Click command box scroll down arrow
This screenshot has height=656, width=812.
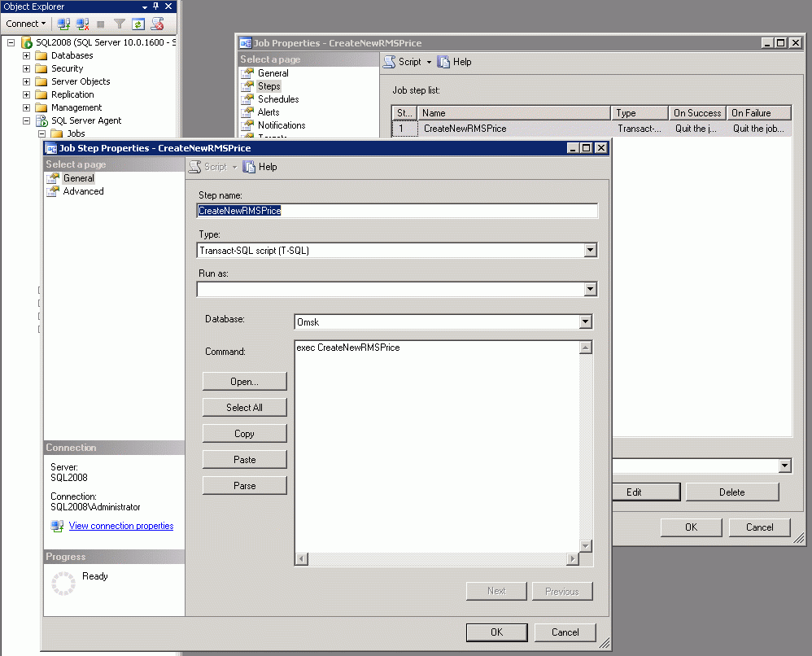(x=586, y=546)
